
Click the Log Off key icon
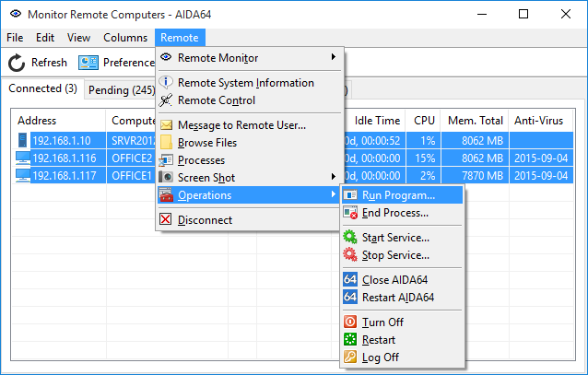[350, 357]
